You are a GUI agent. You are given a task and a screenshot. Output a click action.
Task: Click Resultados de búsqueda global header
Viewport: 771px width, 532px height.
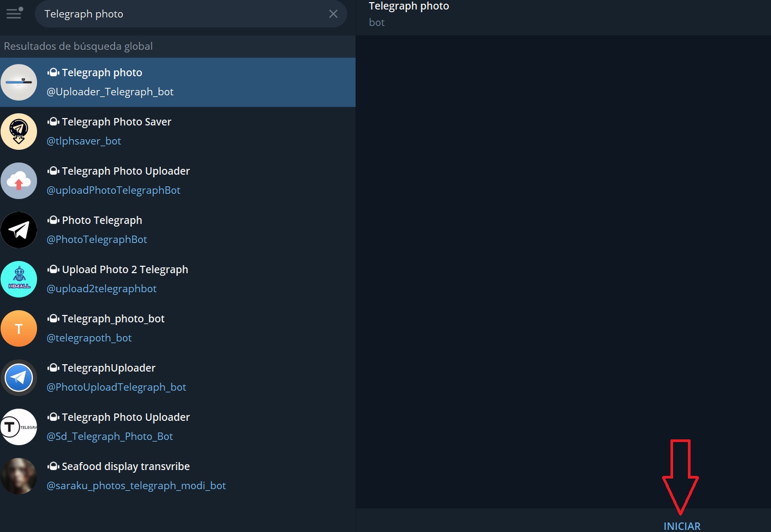pyautogui.click(x=78, y=47)
